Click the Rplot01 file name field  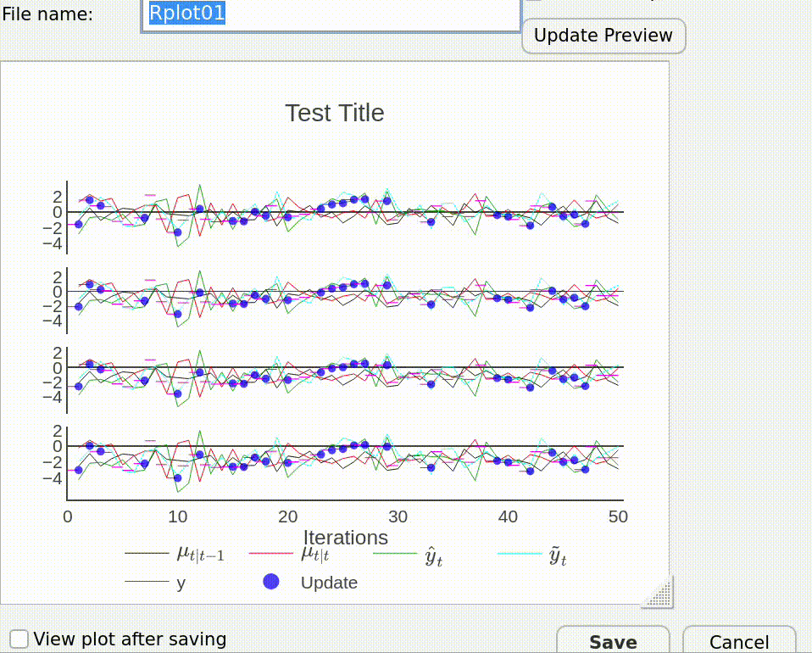331,14
